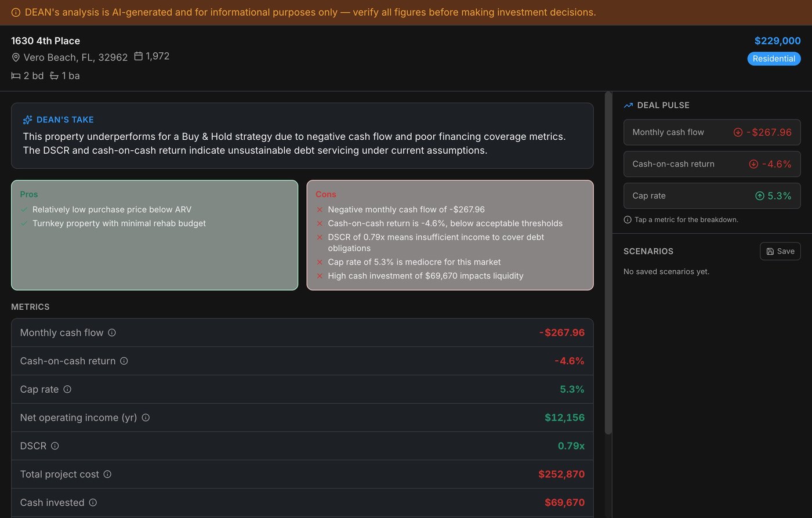
Task: Click the Turnkey property with minimal rehab budget line
Action: click(119, 223)
